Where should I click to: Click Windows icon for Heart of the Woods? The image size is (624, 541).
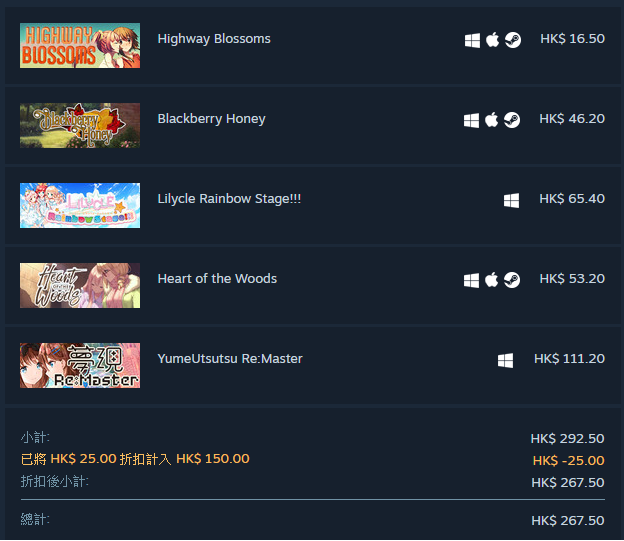pos(472,280)
